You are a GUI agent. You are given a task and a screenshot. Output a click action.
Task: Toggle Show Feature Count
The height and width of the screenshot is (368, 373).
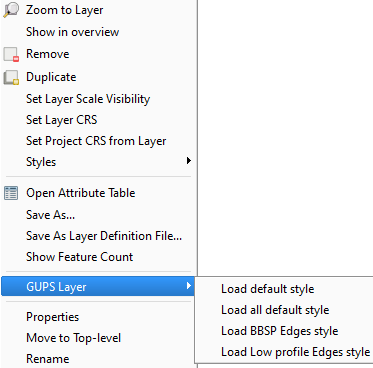[x=79, y=257]
